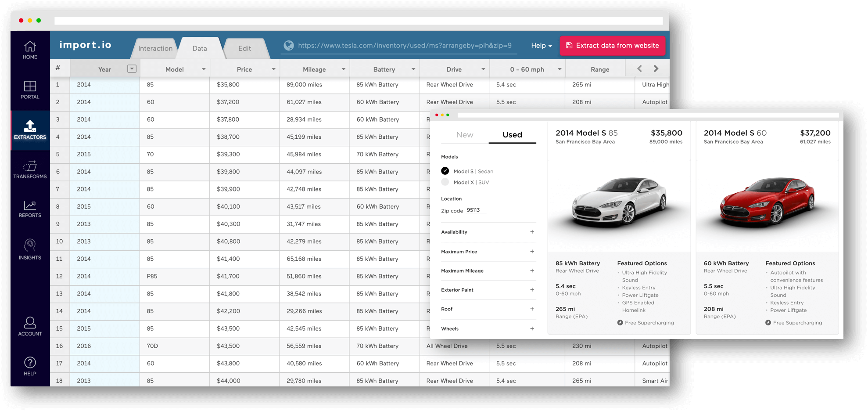This screenshot has height=411, width=868.
Task: Open the Battery column dropdown arrow
Action: pyautogui.click(x=413, y=69)
